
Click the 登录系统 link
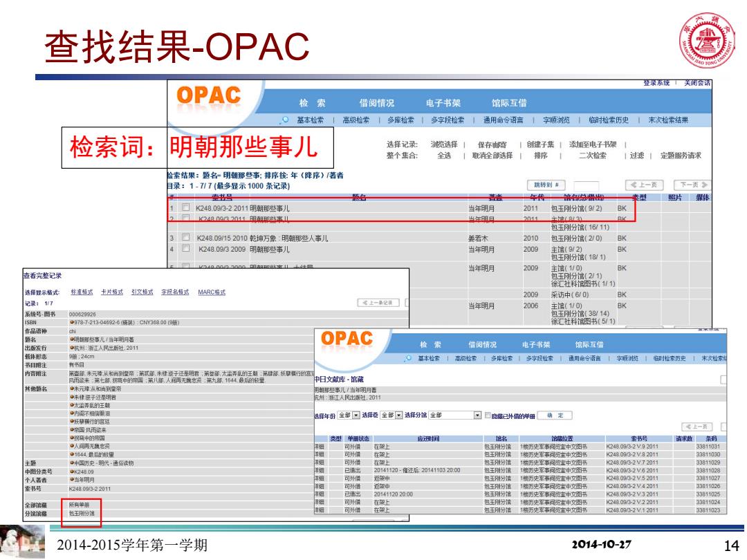point(656,83)
